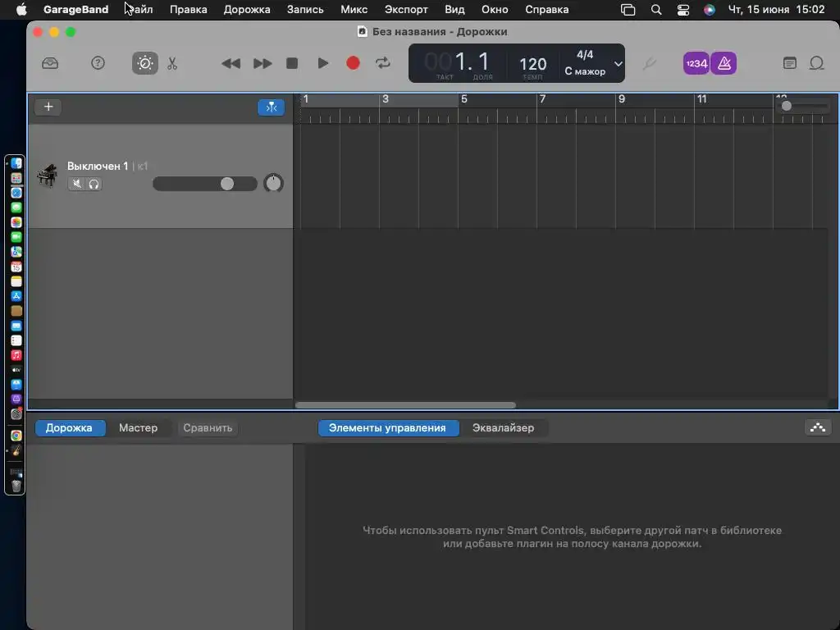Screen dimensions: 840x630
Task: Toggle the Catch playhead button
Action: (x=271, y=107)
